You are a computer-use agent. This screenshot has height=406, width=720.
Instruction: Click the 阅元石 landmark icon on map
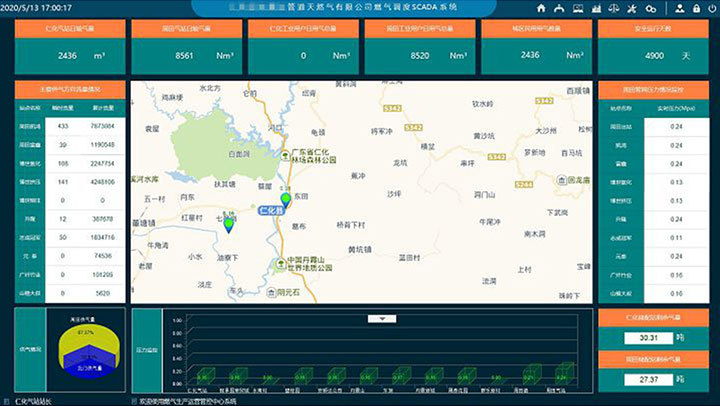coord(272,293)
